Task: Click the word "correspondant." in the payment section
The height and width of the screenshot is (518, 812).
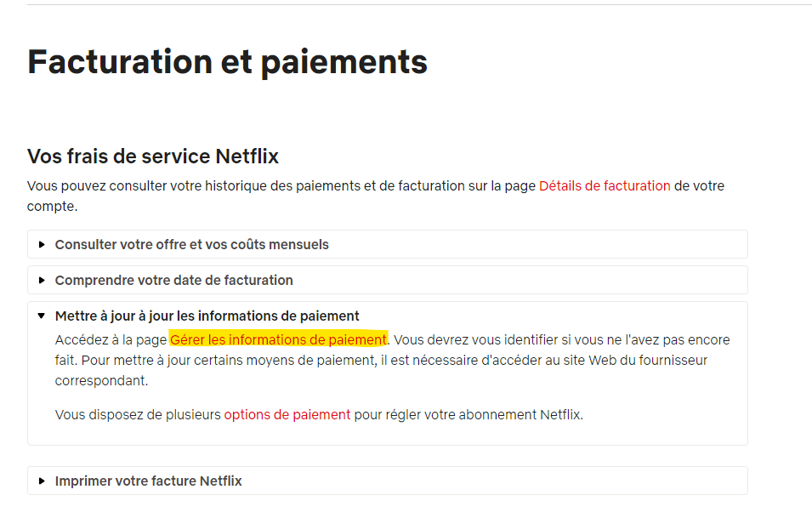Action: tap(101, 381)
